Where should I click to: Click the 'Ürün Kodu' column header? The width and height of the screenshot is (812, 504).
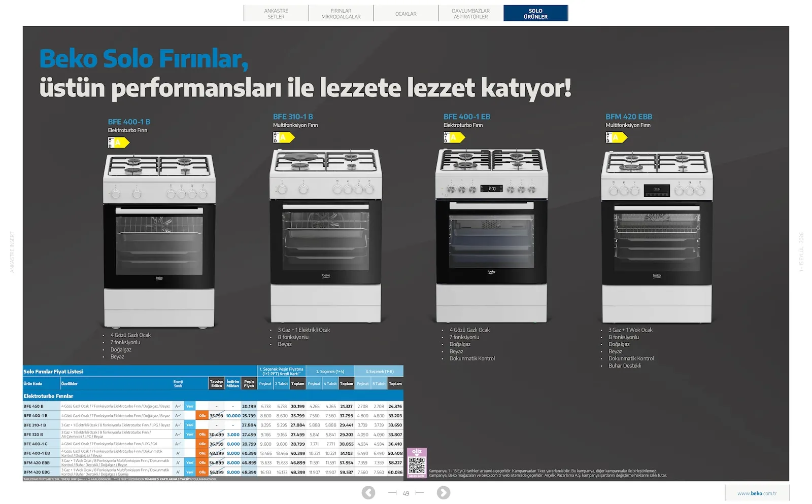[33, 384]
